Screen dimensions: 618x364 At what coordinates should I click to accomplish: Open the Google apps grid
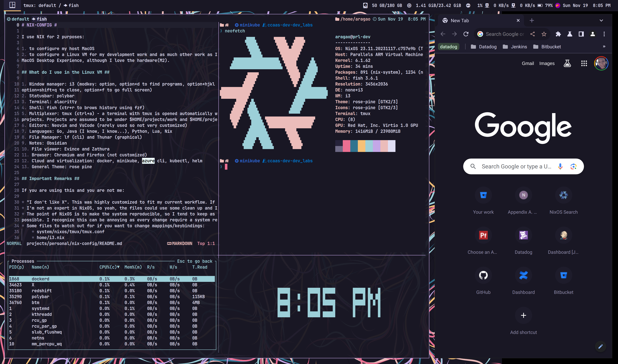(584, 64)
